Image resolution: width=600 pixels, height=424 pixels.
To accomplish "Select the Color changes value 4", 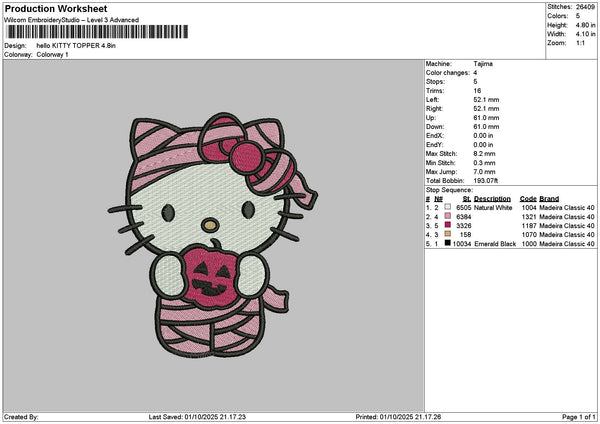I will [475, 73].
